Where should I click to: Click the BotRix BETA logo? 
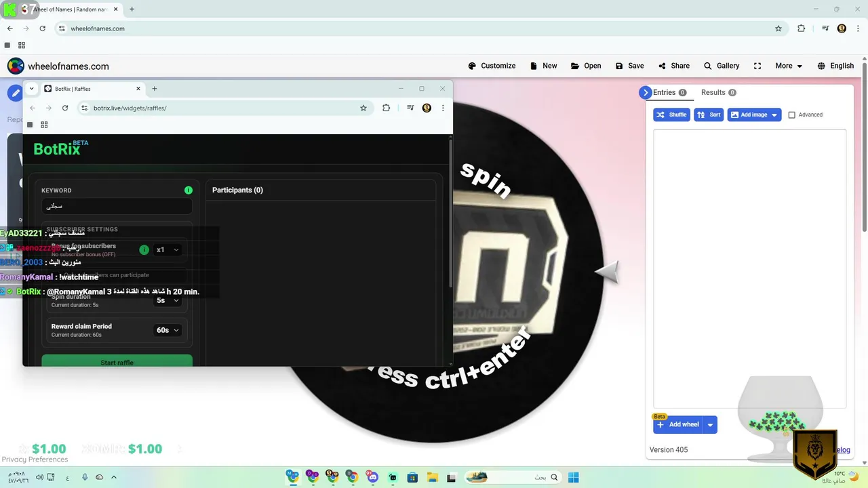pos(60,148)
